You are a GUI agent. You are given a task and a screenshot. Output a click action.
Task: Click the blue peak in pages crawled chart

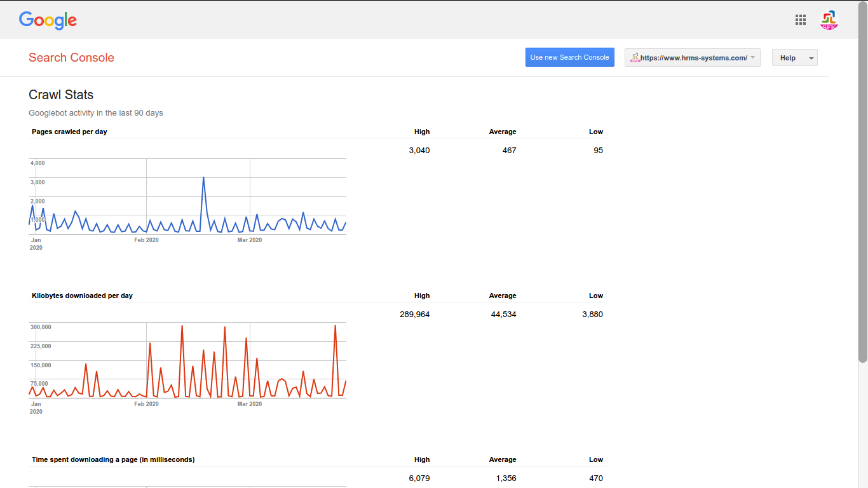click(203, 178)
